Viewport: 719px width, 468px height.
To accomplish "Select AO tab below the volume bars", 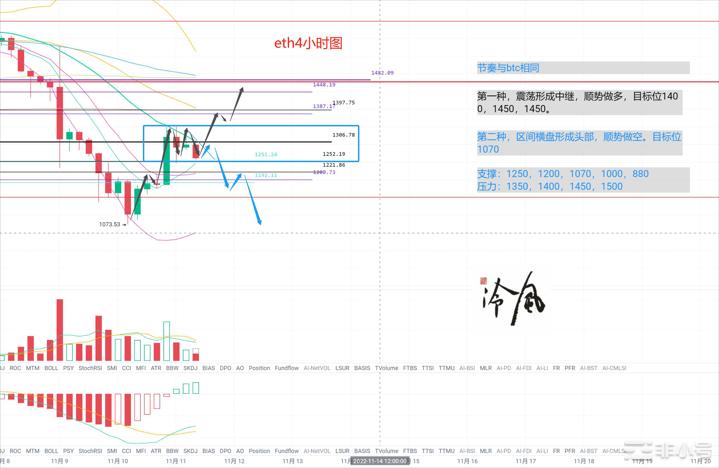I will 240,368.
